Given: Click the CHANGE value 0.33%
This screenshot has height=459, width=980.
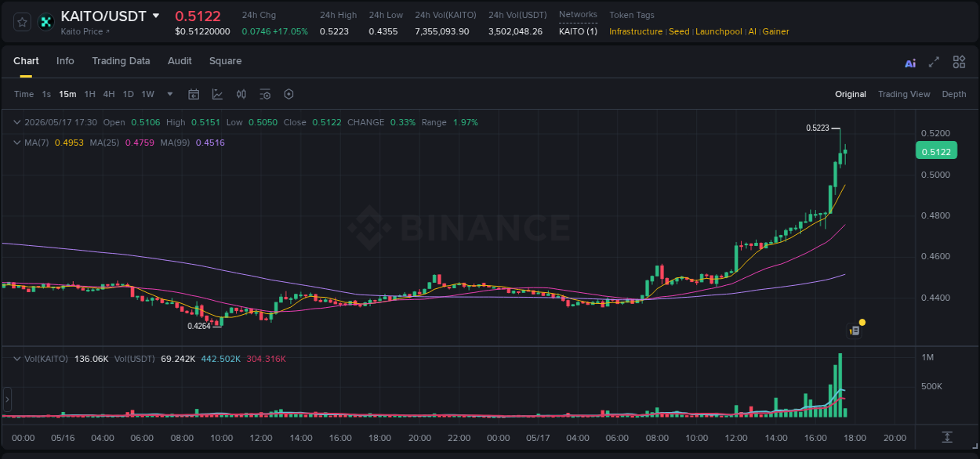Looking at the screenshot, I should [403, 122].
